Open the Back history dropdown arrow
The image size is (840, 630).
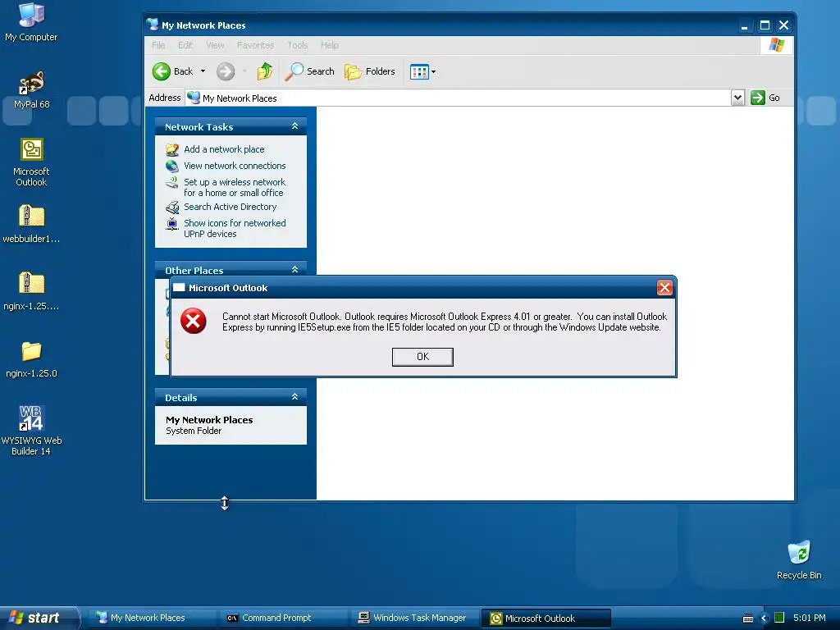[x=203, y=71]
